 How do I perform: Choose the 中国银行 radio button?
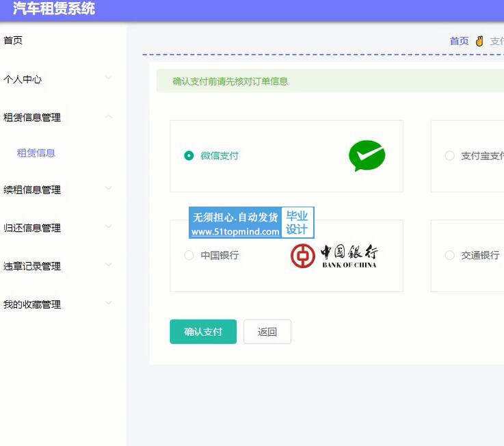click(x=189, y=255)
